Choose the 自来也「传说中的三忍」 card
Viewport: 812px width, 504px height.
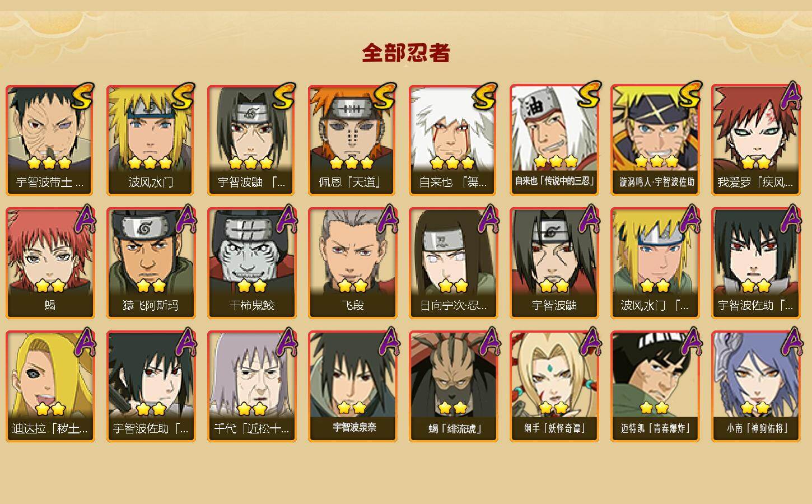(554, 140)
